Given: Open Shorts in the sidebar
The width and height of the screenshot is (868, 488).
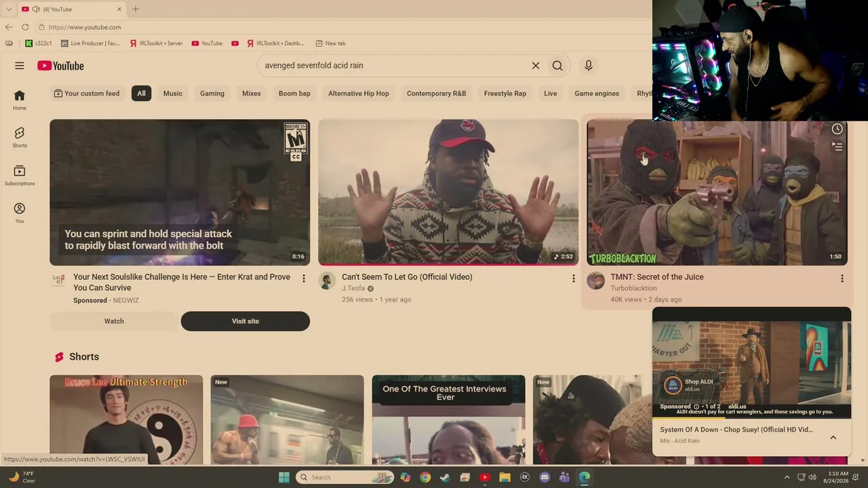Looking at the screenshot, I should 20,137.
